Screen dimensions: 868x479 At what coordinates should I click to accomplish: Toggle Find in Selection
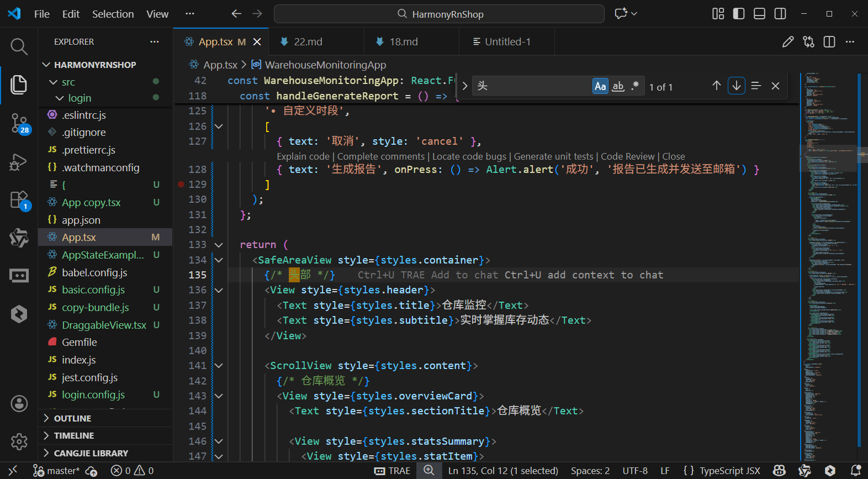[x=756, y=86]
